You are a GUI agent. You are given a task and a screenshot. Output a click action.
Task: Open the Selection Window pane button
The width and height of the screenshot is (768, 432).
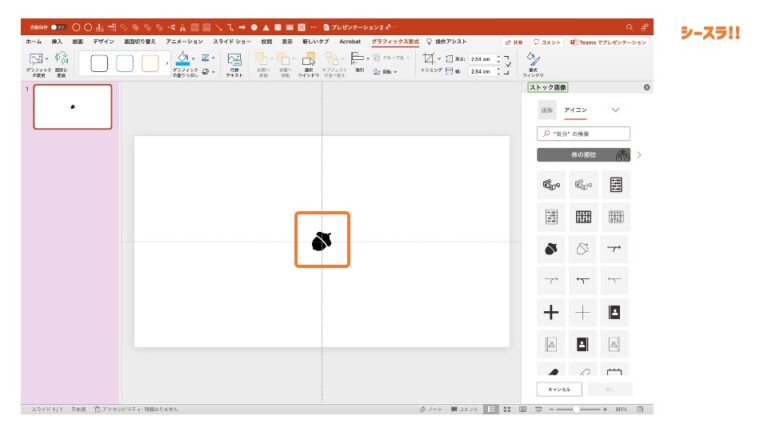click(x=308, y=65)
